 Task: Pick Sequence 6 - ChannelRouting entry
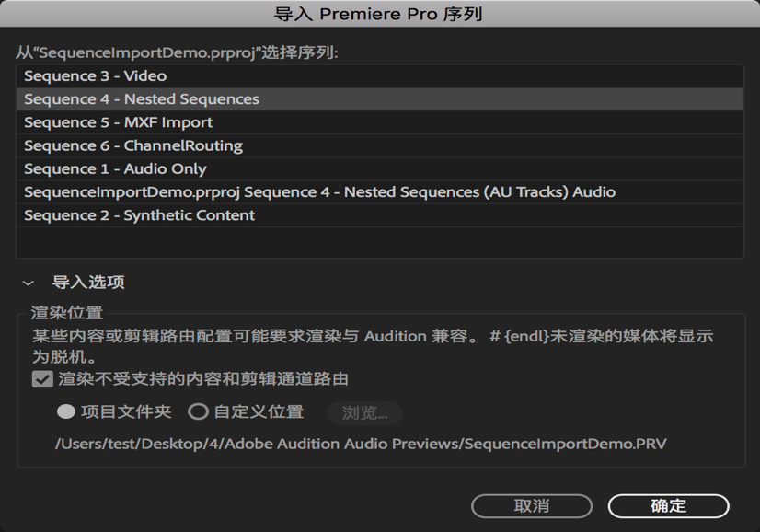click(133, 145)
